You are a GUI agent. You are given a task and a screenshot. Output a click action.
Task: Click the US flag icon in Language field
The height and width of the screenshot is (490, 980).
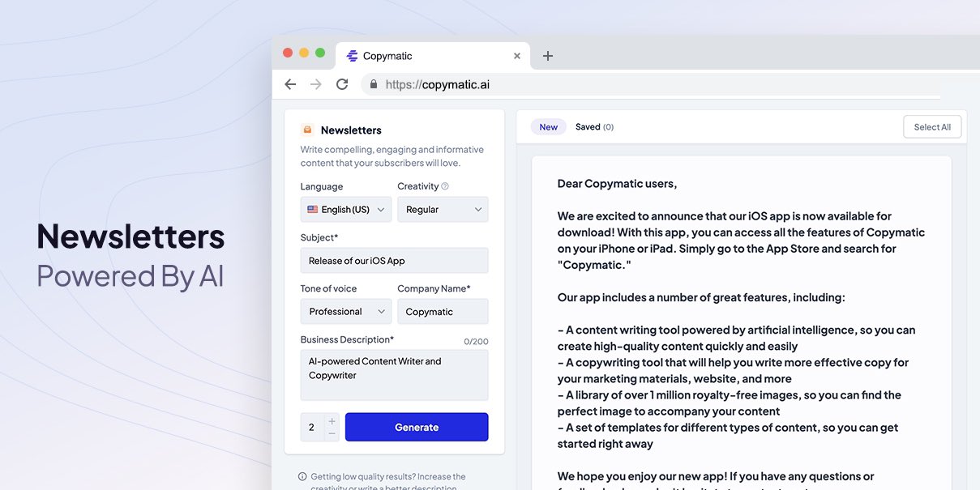click(x=313, y=209)
